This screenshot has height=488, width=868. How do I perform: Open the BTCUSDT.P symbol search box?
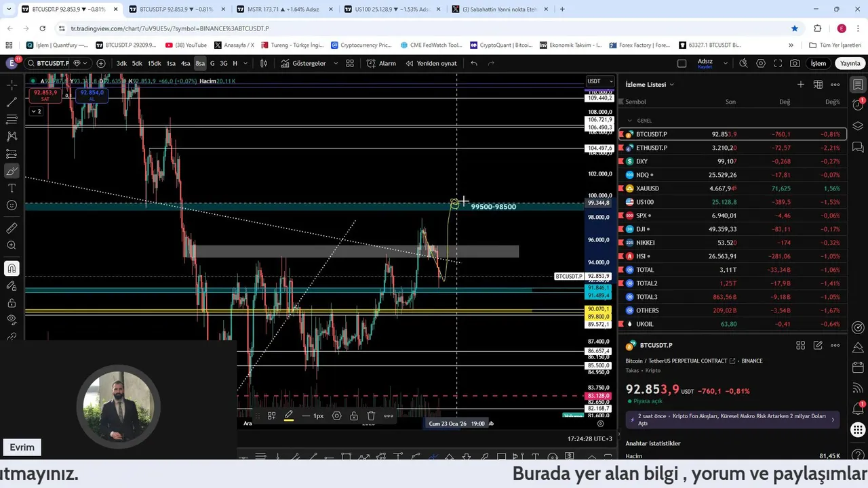tap(47, 63)
